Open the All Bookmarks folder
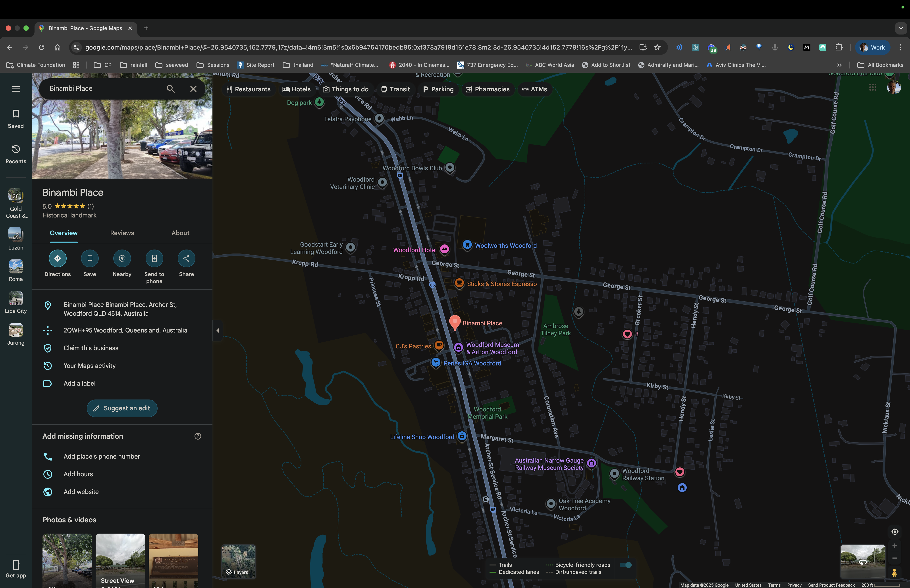The height and width of the screenshot is (588, 910). coord(880,65)
